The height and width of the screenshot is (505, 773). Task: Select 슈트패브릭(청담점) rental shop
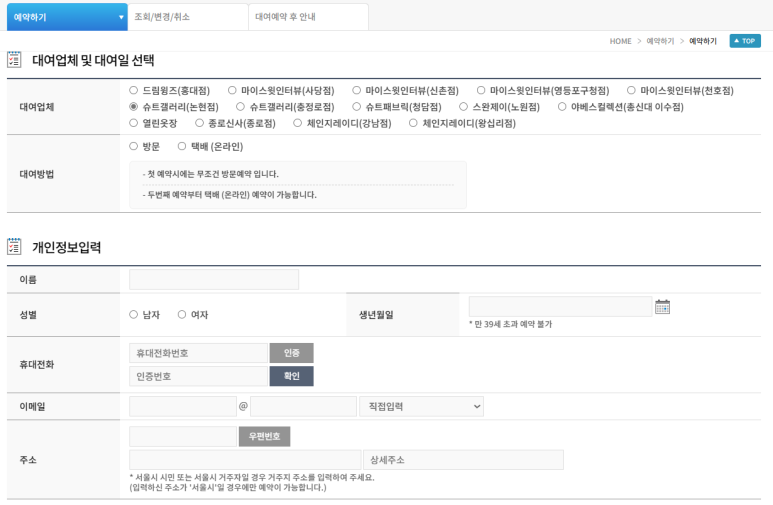pos(356,107)
